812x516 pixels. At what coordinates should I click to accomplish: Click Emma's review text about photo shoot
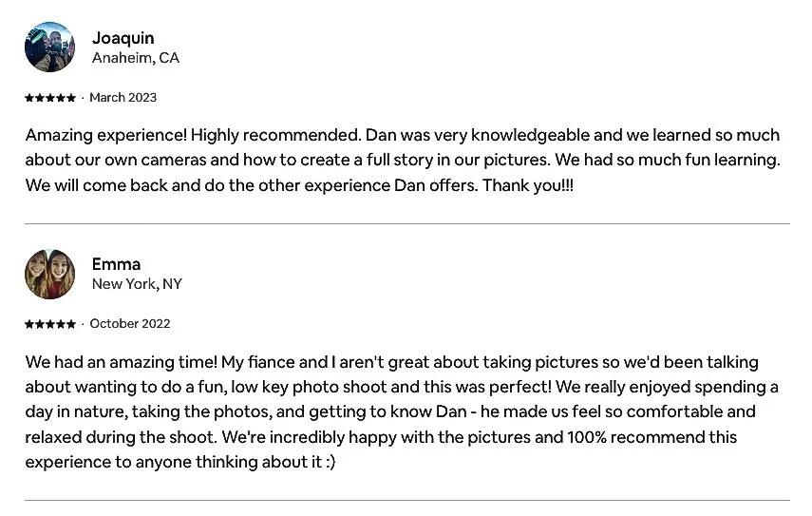(x=402, y=411)
